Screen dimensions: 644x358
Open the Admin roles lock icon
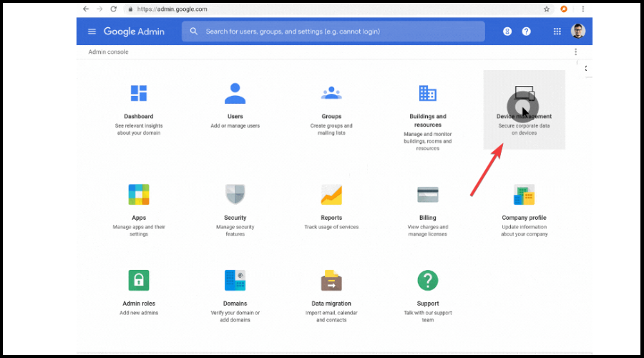coord(139,281)
